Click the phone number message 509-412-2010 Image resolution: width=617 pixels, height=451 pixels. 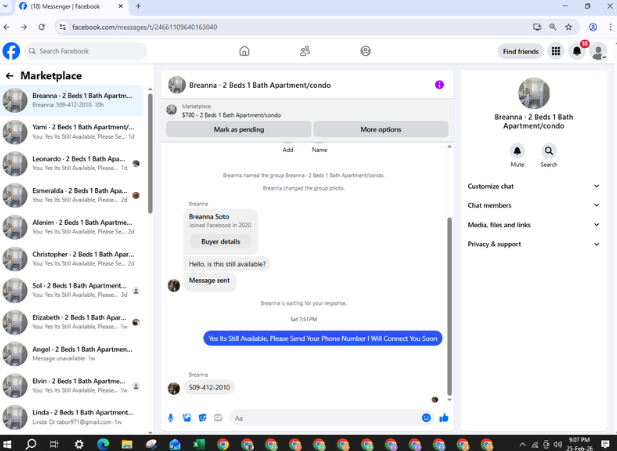tap(209, 387)
